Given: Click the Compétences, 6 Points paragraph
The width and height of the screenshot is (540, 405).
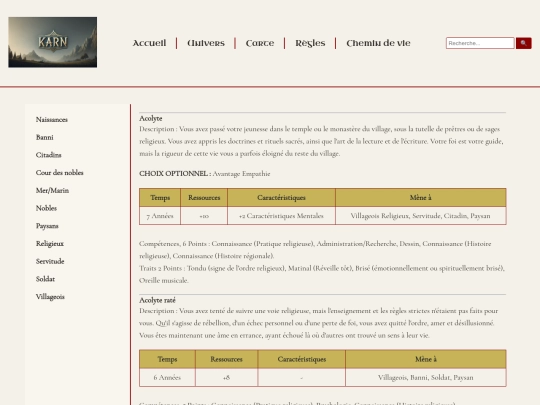Looking at the screenshot, I should (315, 250).
